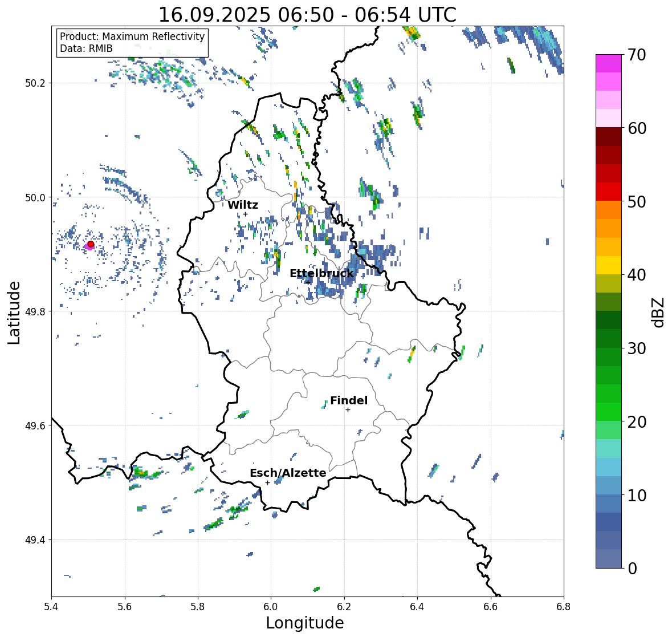Pick the bright green colorbar segment at 20
This screenshot has width=672, height=637.
point(609,412)
